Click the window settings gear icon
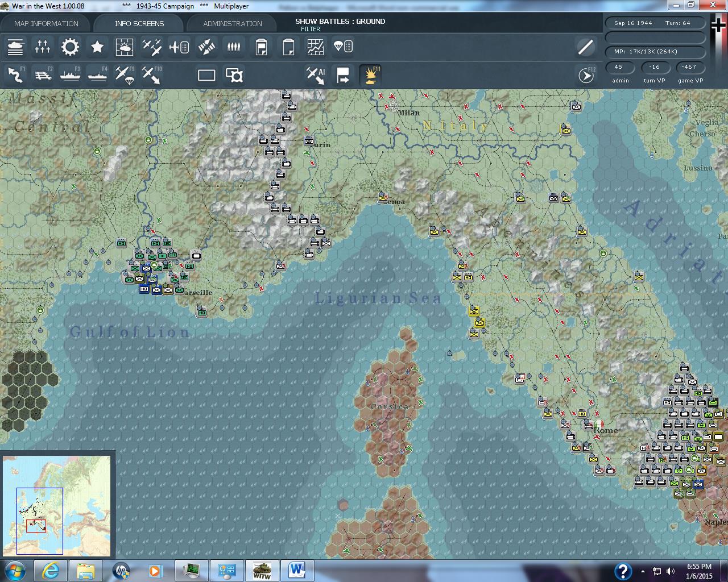The height and width of the screenshot is (582, 728). (x=234, y=75)
